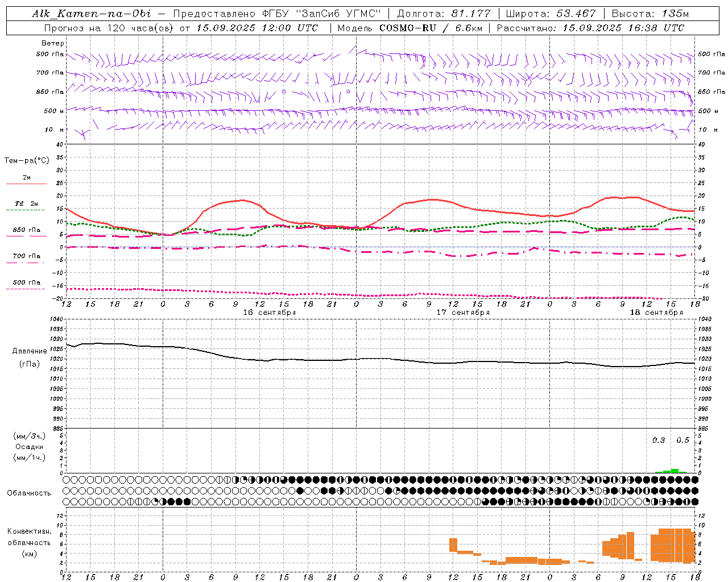Click the 'Облачность' cloudiness label

click(29, 493)
